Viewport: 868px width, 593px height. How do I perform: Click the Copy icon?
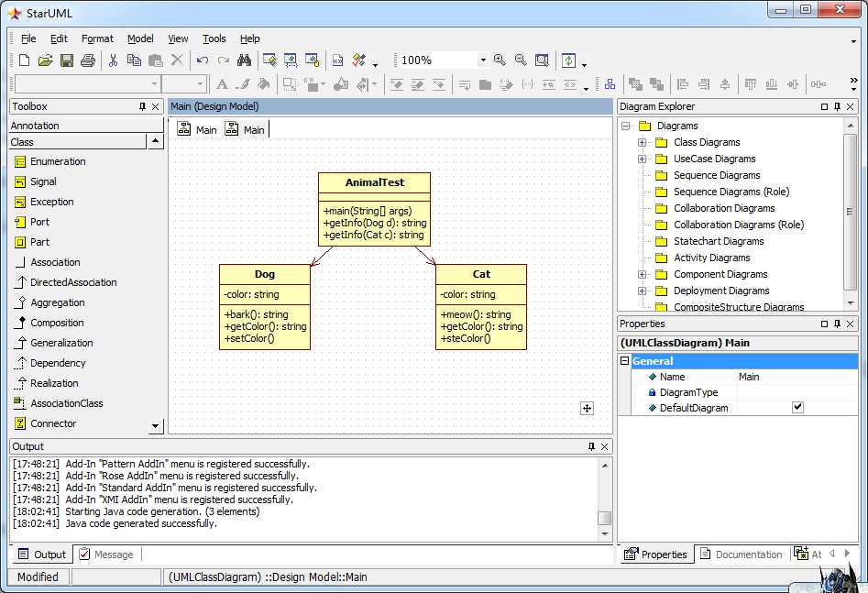pos(134,60)
